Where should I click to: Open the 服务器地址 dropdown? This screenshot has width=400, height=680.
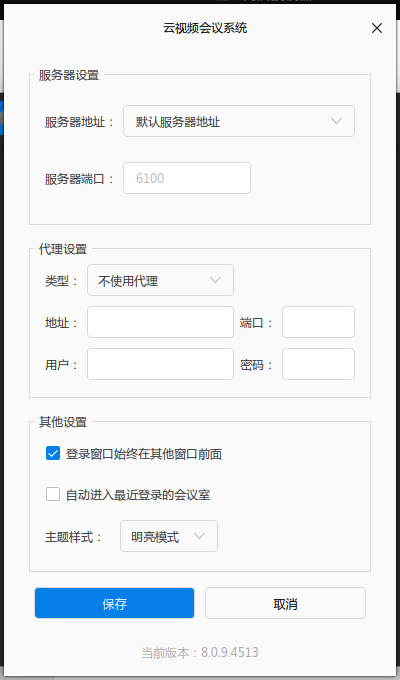point(239,121)
